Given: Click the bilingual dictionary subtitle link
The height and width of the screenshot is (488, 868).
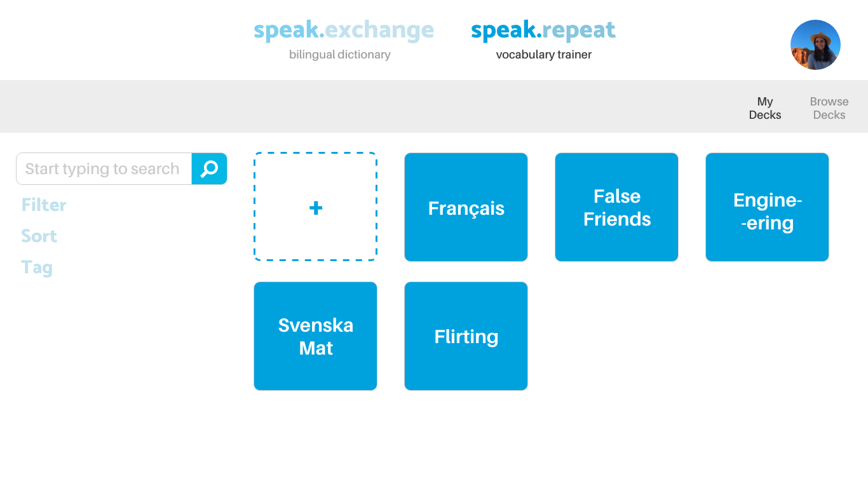Looking at the screenshot, I should (x=340, y=55).
